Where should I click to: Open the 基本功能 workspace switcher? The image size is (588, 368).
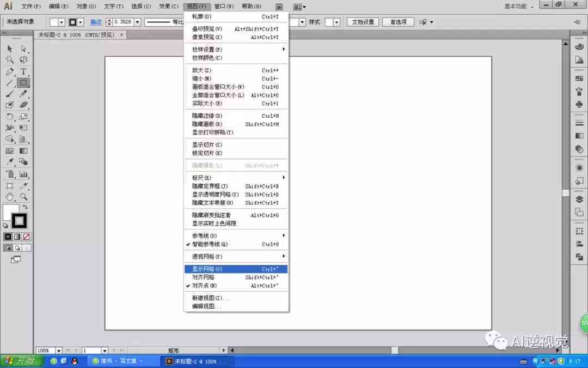point(519,7)
